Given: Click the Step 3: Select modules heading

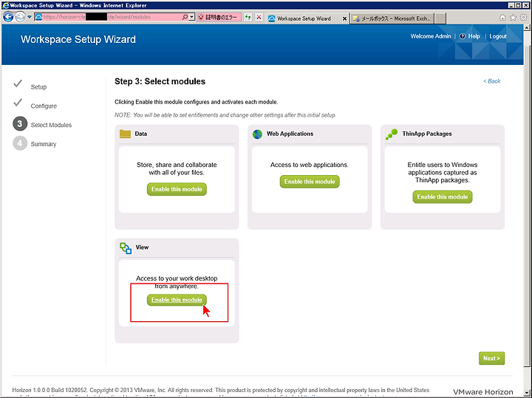Looking at the screenshot, I should pyautogui.click(x=160, y=81).
